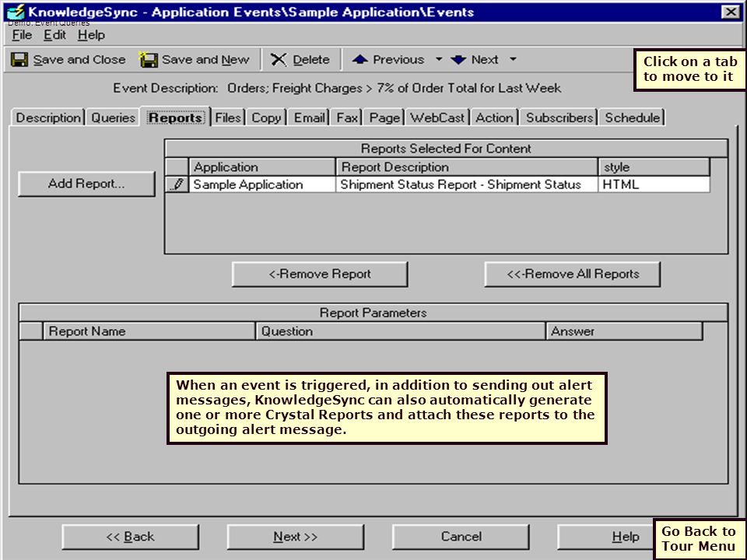This screenshot has width=747, height=560.
Task: Switch to the Subscribers tab
Action: tap(559, 117)
